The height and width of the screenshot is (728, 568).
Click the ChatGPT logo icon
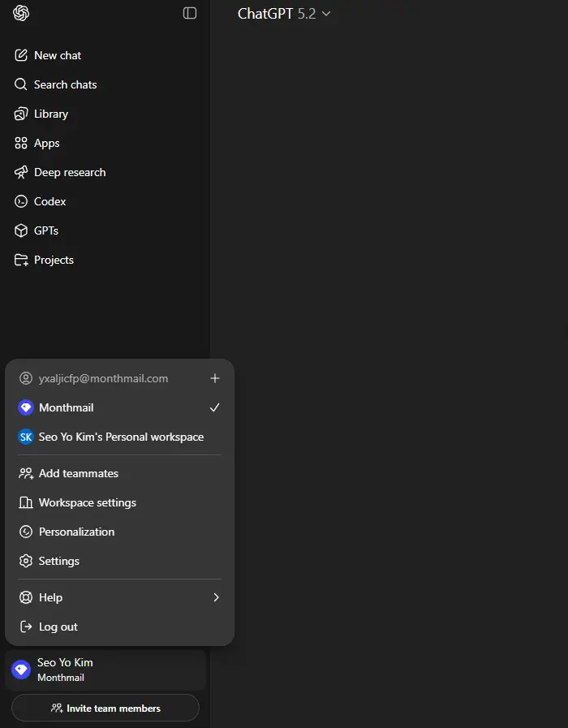(x=21, y=13)
